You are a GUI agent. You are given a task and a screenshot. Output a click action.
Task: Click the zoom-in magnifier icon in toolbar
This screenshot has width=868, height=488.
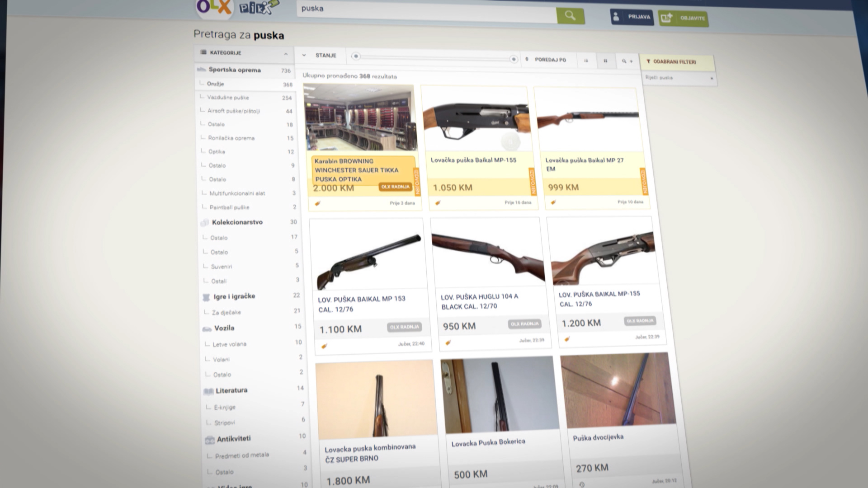(x=627, y=61)
